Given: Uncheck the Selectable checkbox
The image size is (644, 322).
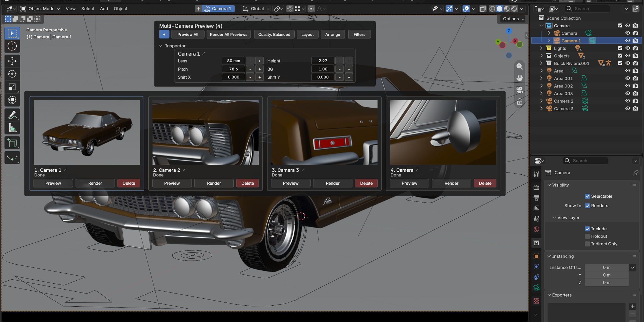Looking at the screenshot, I should coord(587,196).
